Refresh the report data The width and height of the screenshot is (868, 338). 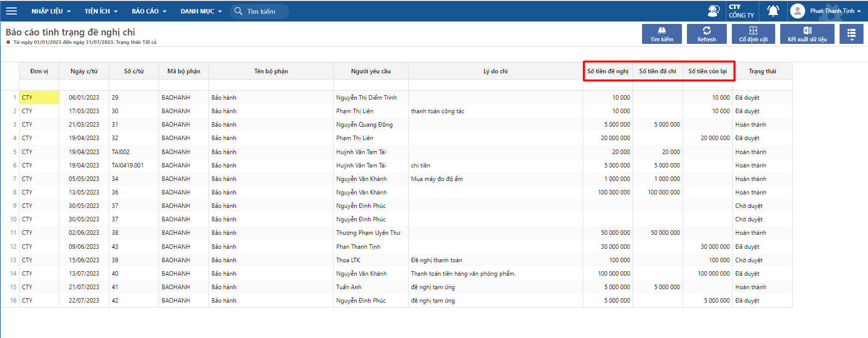pos(706,34)
